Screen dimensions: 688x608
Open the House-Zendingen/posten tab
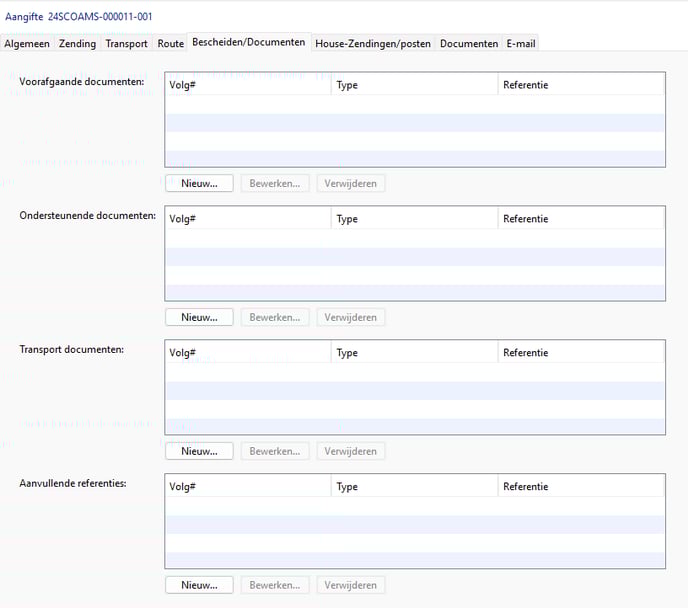(x=373, y=43)
